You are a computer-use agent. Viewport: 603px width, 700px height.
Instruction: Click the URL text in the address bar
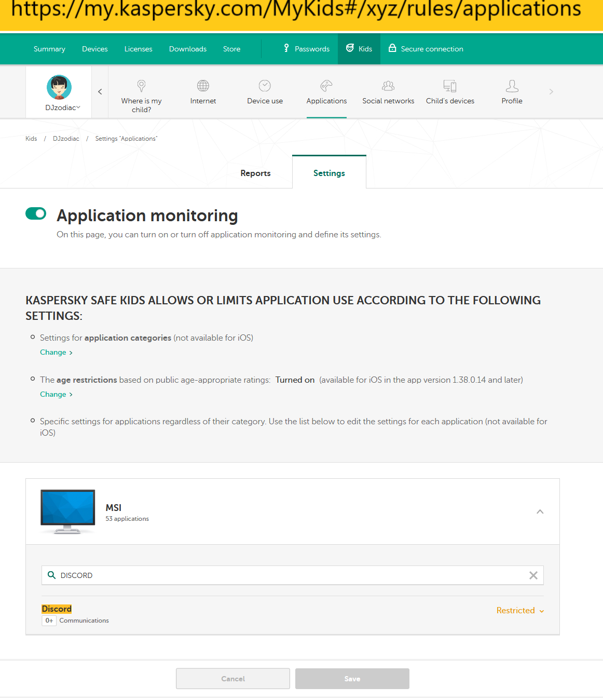(x=296, y=9)
